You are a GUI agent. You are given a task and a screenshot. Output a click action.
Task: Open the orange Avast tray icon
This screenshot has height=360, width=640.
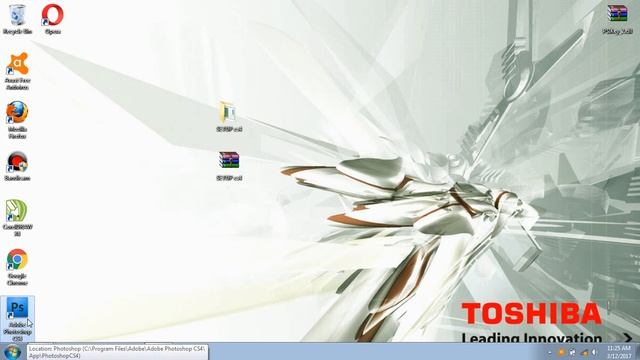click(562, 352)
